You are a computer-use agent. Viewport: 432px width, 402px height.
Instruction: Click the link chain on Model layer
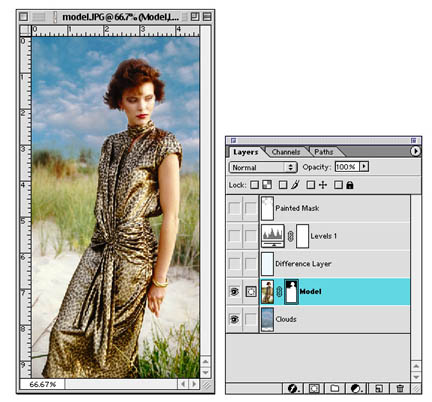click(x=279, y=292)
